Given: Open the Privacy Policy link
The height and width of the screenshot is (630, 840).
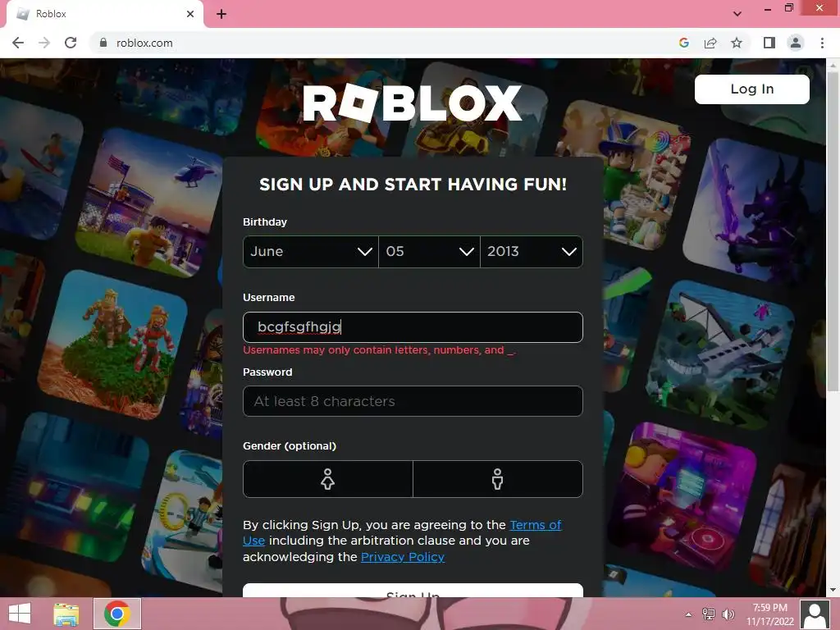Looking at the screenshot, I should point(403,557).
